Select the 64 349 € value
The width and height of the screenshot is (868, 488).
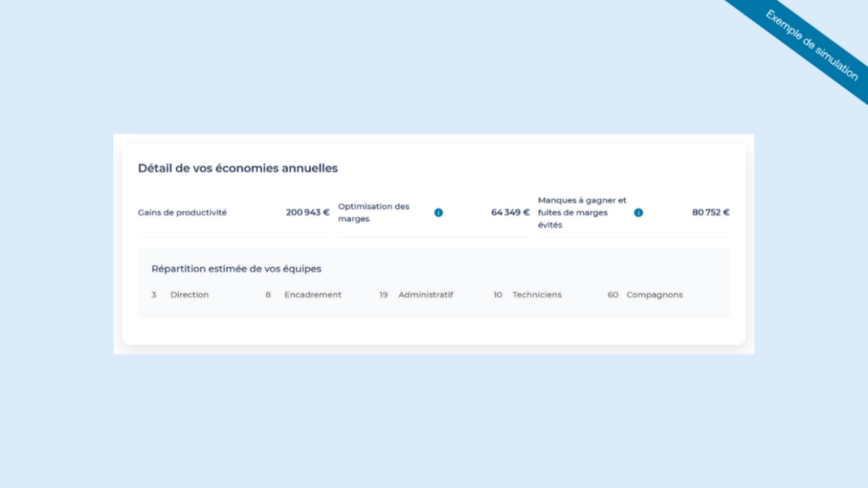coord(510,213)
